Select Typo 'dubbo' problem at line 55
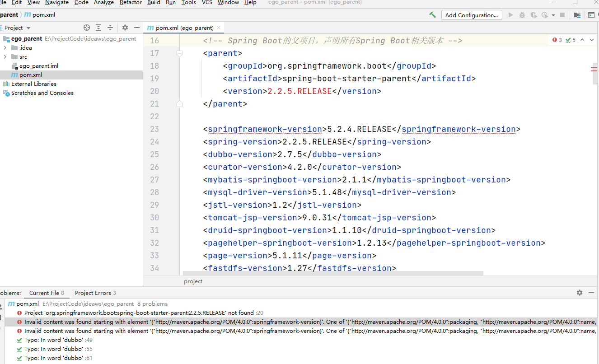The image size is (599, 364). pyautogui.click(x=302, y=349)
